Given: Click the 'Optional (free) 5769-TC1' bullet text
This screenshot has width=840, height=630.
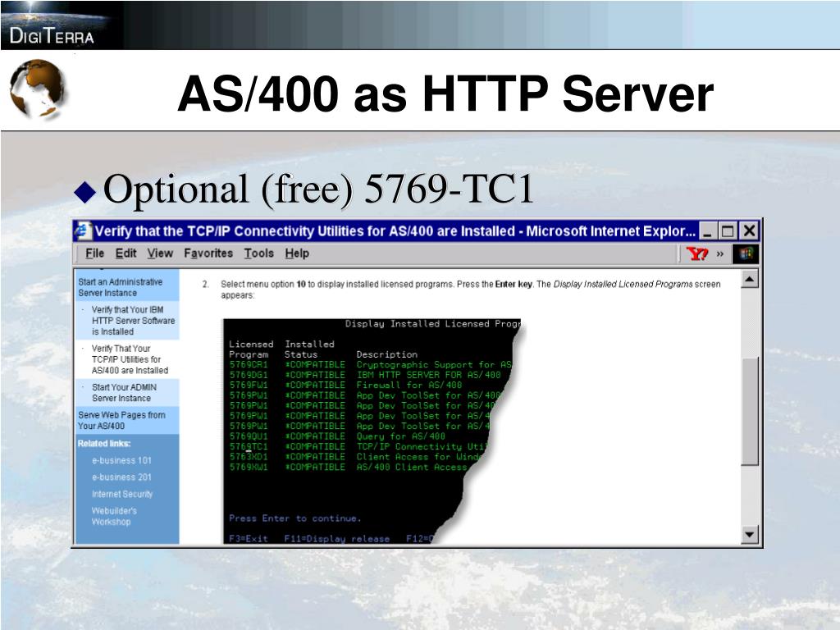Looking at the screenshot, I should [x=318, y=189].
